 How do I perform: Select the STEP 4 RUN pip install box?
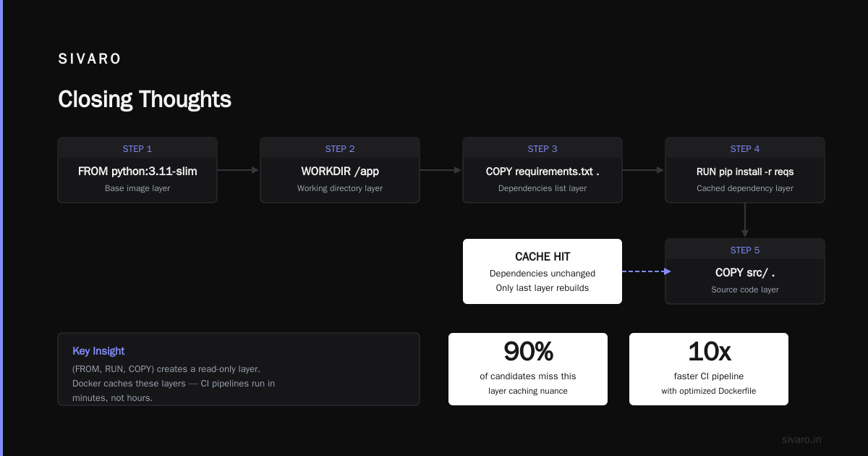(x=745, y=170)
